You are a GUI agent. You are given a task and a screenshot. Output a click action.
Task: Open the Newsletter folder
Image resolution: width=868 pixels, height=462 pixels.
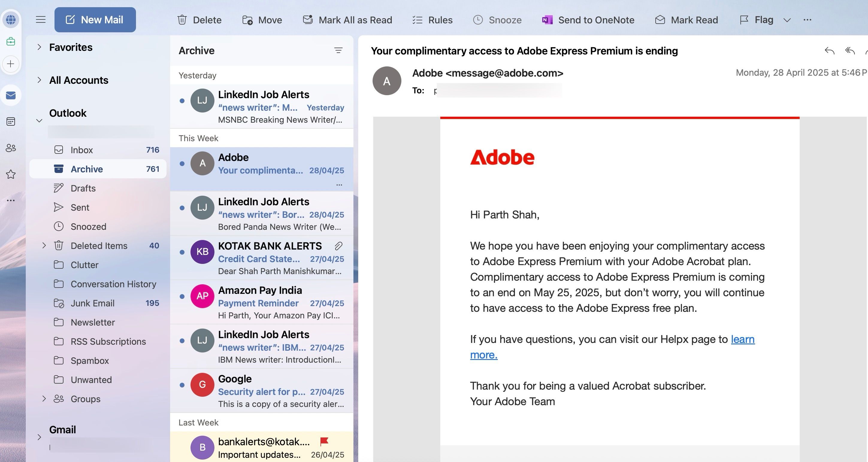(x=98, y=323)
